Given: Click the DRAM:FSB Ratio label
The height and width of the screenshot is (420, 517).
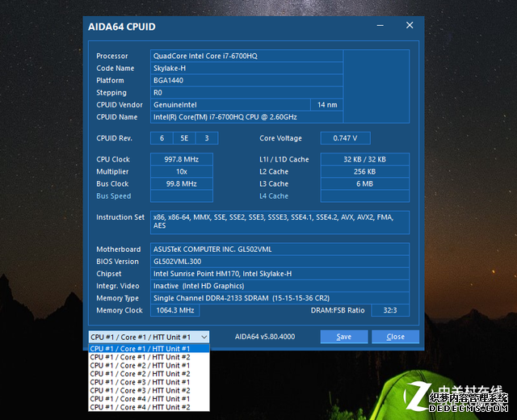Looking at the screenshot, I should point(338,310).
